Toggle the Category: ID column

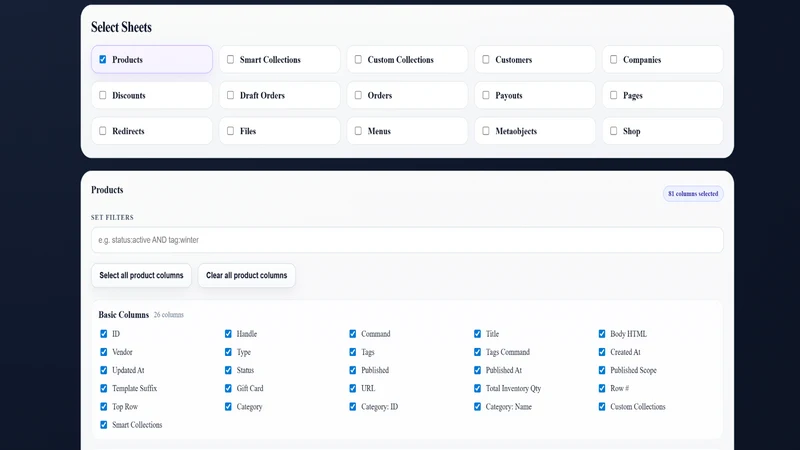[x=353, y=407]
